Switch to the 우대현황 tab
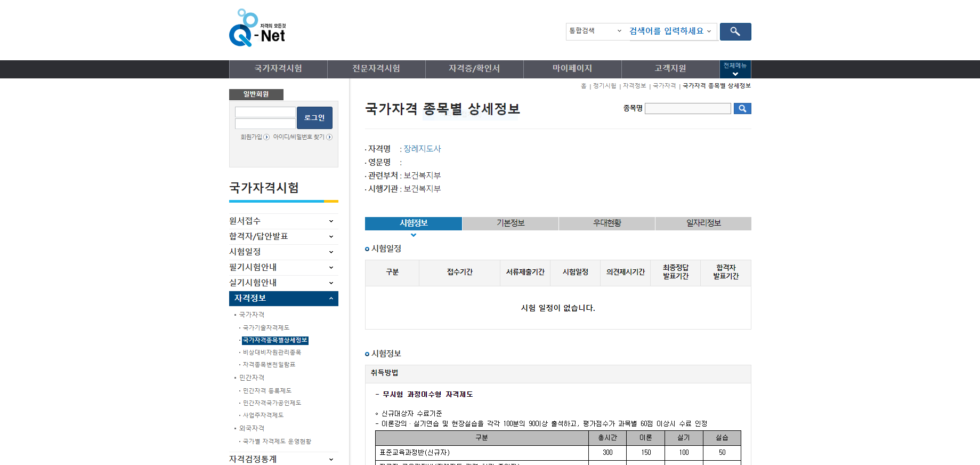980x465 pixels. point(607,223)
